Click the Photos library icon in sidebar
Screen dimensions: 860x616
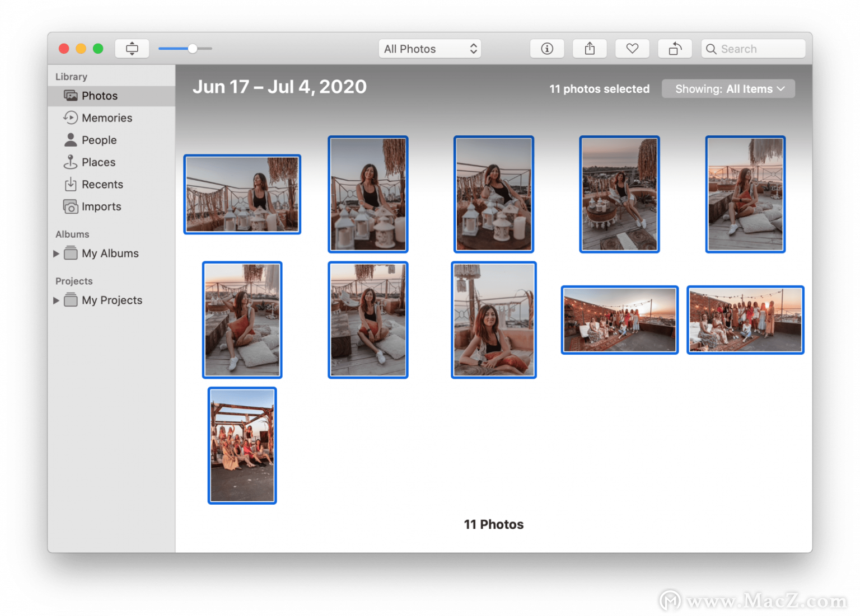coord(71,96)
